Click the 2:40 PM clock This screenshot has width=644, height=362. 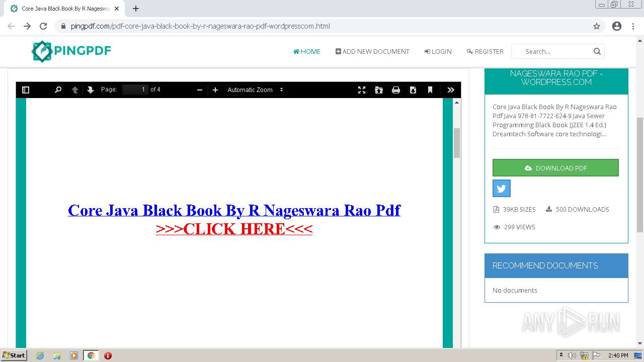tap(618, 355)
